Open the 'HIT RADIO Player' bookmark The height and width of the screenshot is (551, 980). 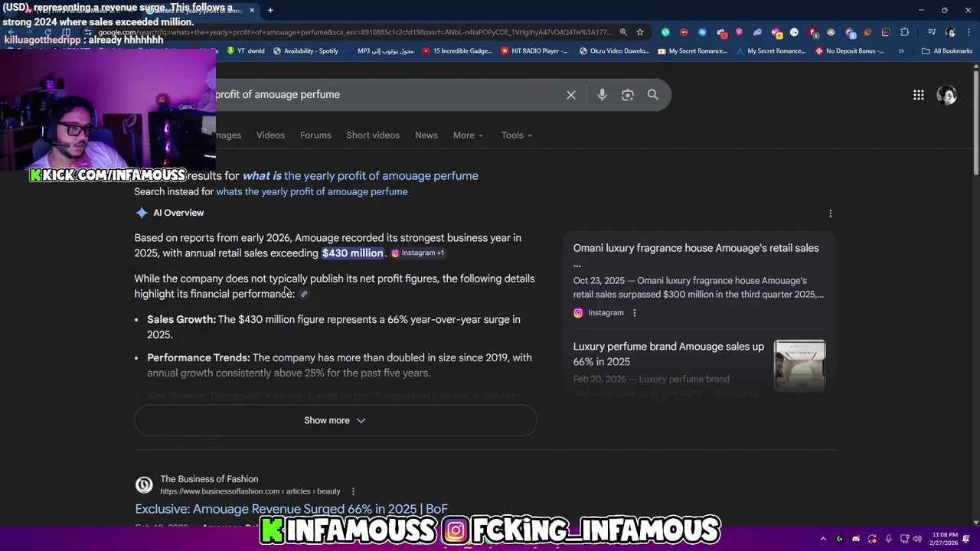[x=534, y=51]
